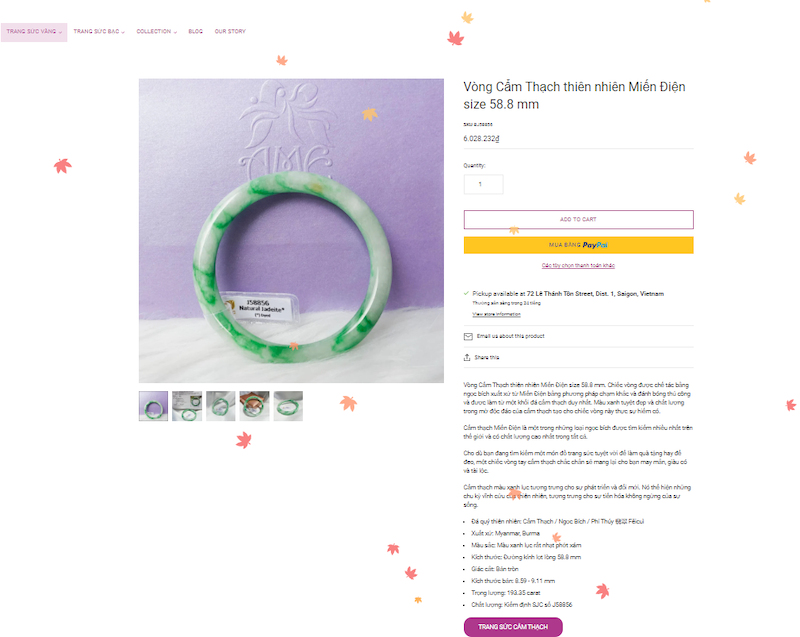
Task: Click the PayPal logo on yellow button
Action: [595, 245]
